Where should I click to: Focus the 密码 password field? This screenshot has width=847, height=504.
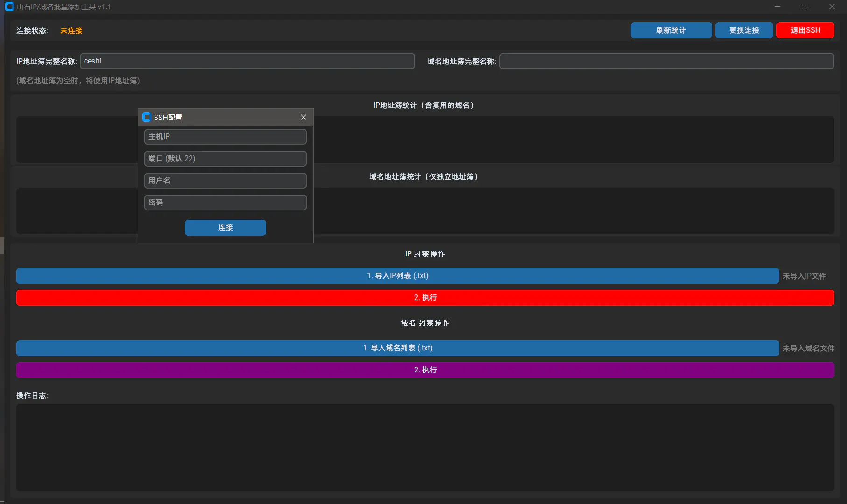coord(225,203)
